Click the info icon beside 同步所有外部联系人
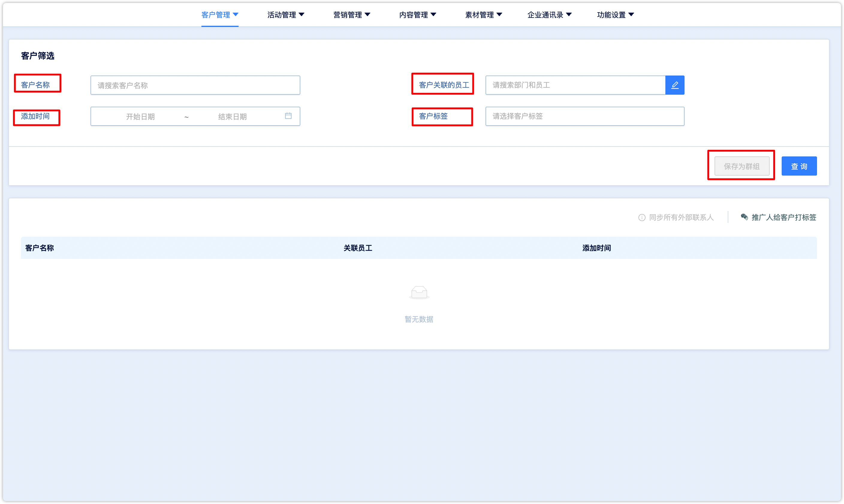The height and width of the screenshot is (504, 844). pos(642,217)
